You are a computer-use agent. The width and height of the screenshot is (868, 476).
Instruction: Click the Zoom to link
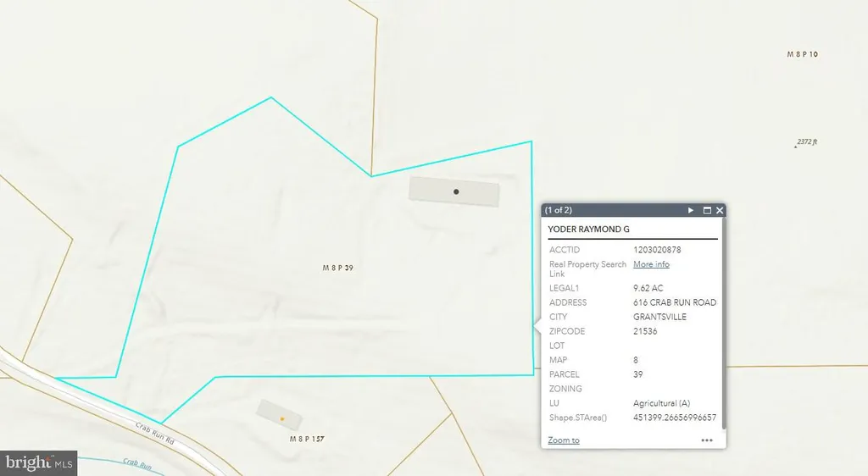tap(564, 440)
